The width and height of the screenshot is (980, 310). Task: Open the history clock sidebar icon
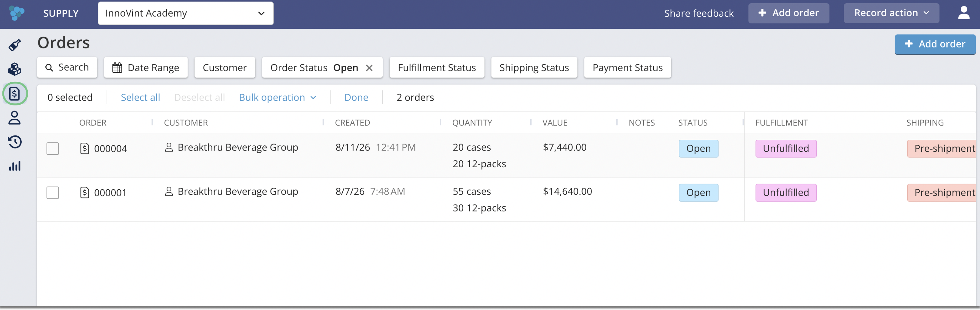point(15,142)
